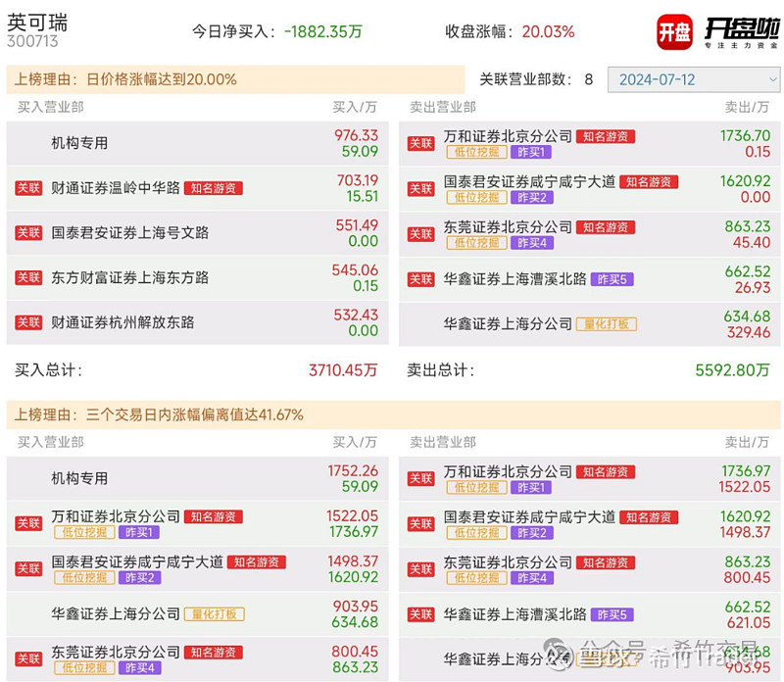Click 昨买5 tag in row showing 621.05

tap(612, 615)
